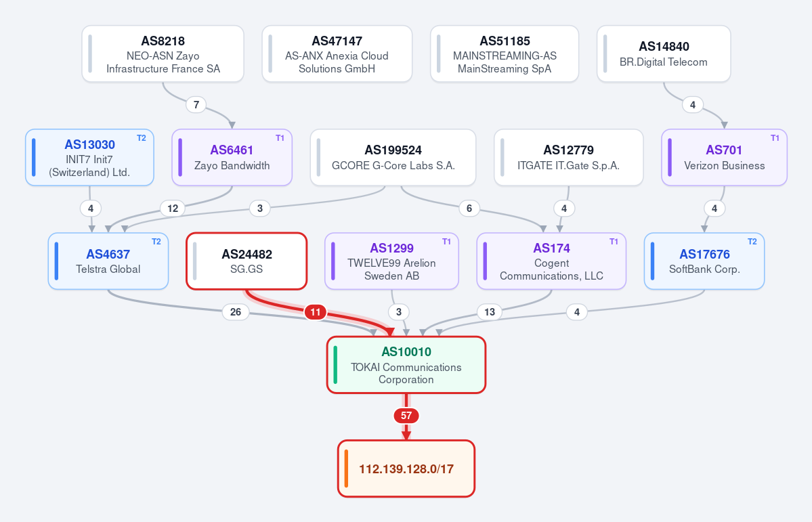The height and width of the screenshot is (522, 812).
Task: Select the AS10010 TOKAI Communications node
Action: pos(406,365)
